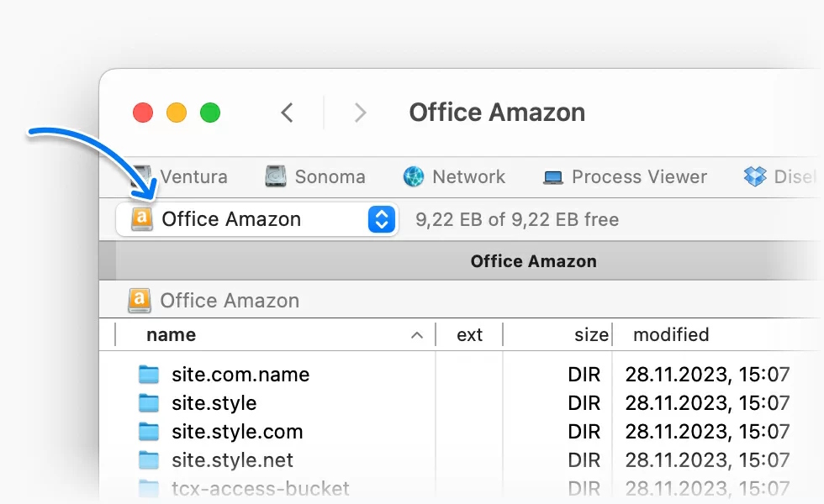Screen dimensions: 824x504
Task: Select the site.com.name folder icon
Action: pos(149,375)
